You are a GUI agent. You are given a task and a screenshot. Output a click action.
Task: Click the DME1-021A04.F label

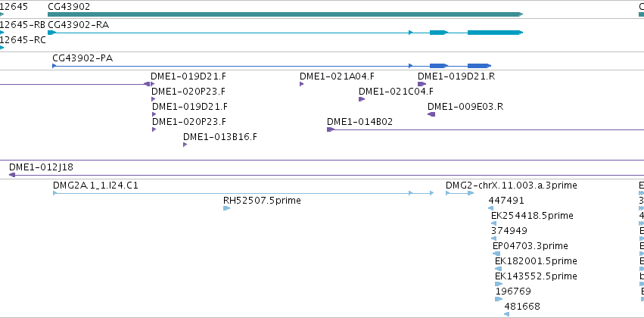coord(337,76)
